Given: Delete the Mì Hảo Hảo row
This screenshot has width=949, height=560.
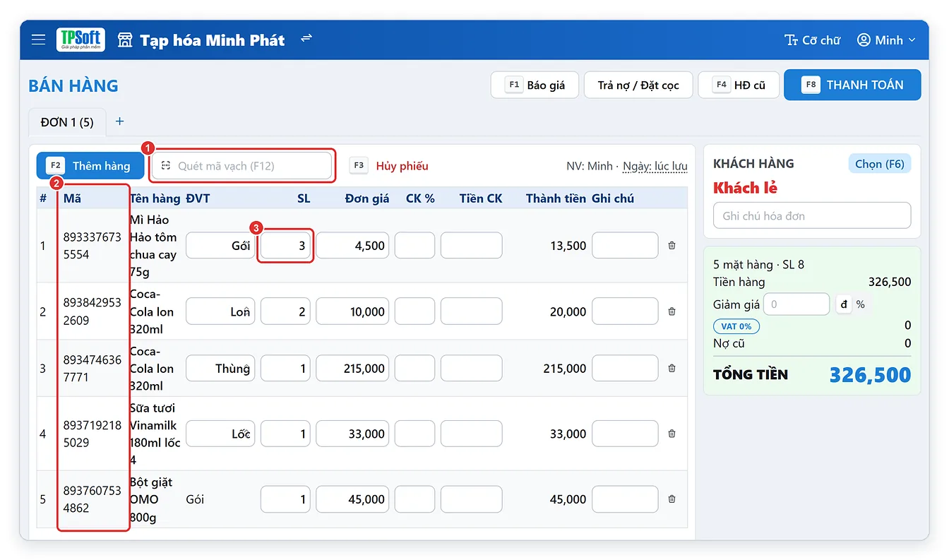Looking at the screenshot, I should 672,246.
